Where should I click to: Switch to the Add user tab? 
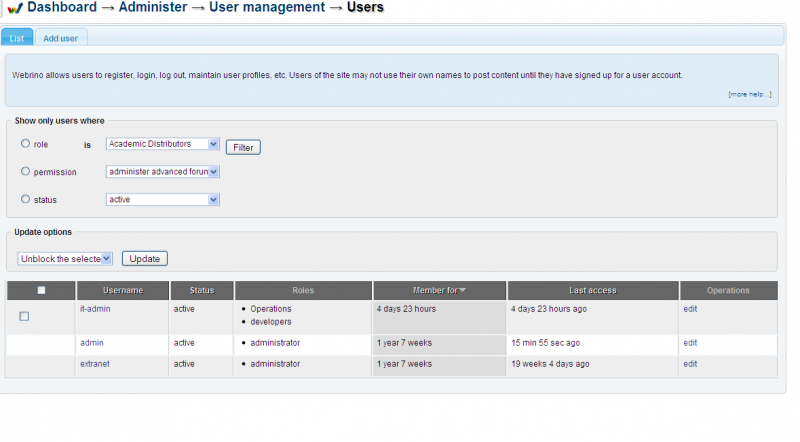click(x=60, y=38)
